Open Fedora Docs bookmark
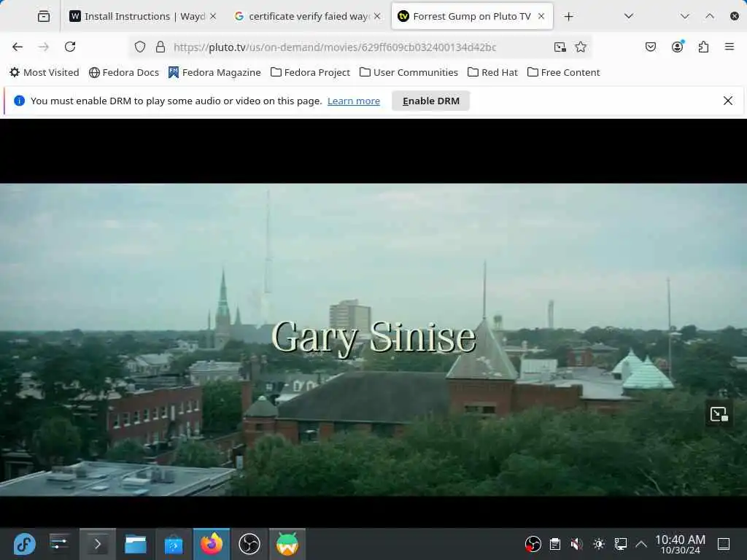Screen dimensions: 747x560 (124, 72)
